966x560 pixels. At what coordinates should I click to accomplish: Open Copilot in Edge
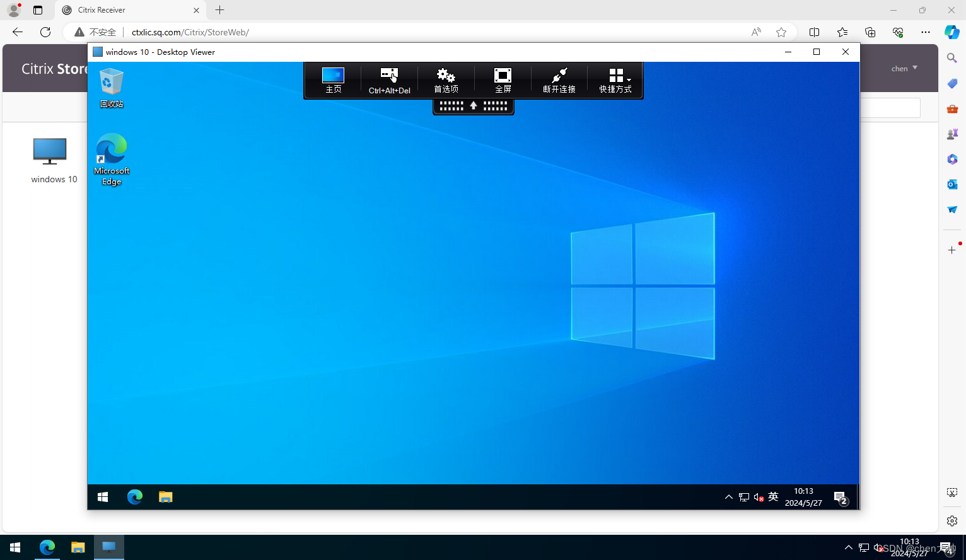(952, 32)
